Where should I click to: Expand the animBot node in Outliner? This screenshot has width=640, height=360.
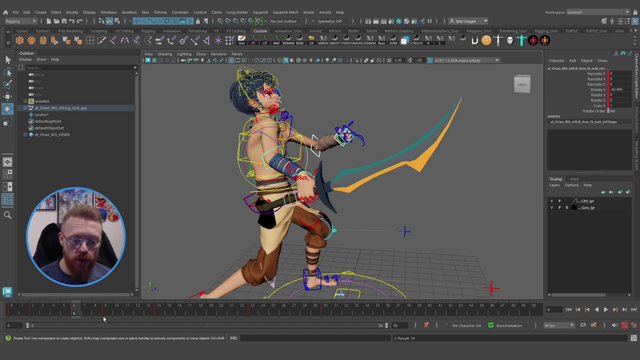(x=25, y=101)
